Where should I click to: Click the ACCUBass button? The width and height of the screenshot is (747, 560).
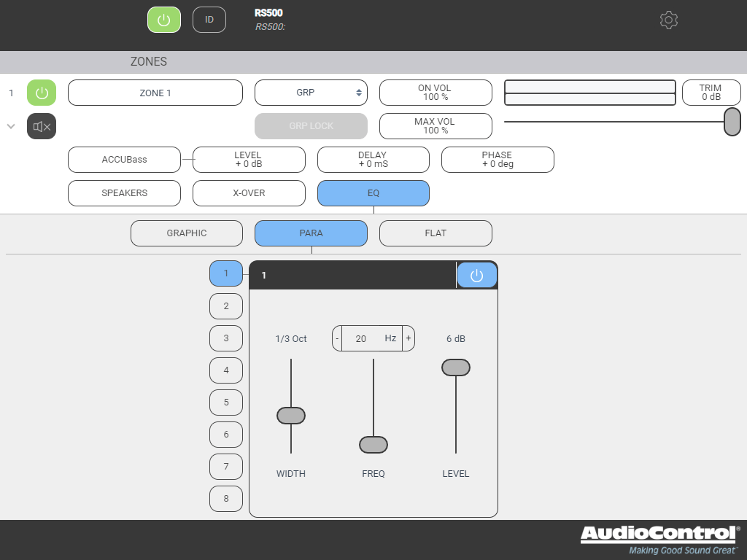[124, 160]
